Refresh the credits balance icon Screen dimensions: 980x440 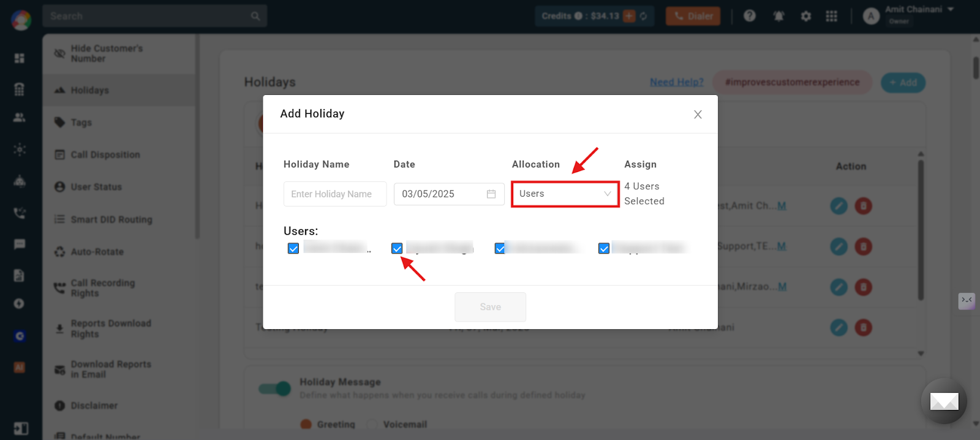coord(643,16)
